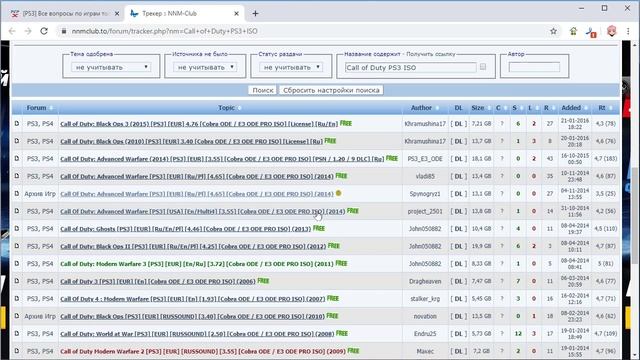This screenshot has width=640, height=360.
Task: Click DL for the Call of Duty 3 (2006) row
Action: (x=458, y=281)
